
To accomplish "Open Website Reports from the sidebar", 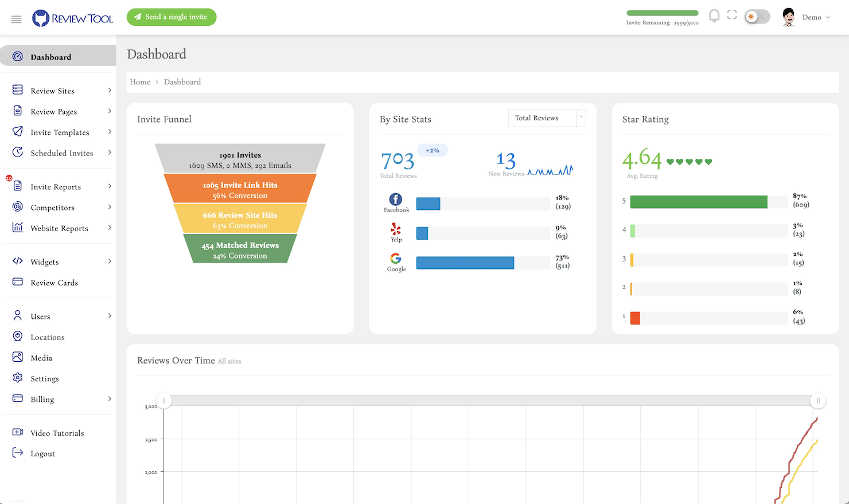I will (x=60, y=228).
